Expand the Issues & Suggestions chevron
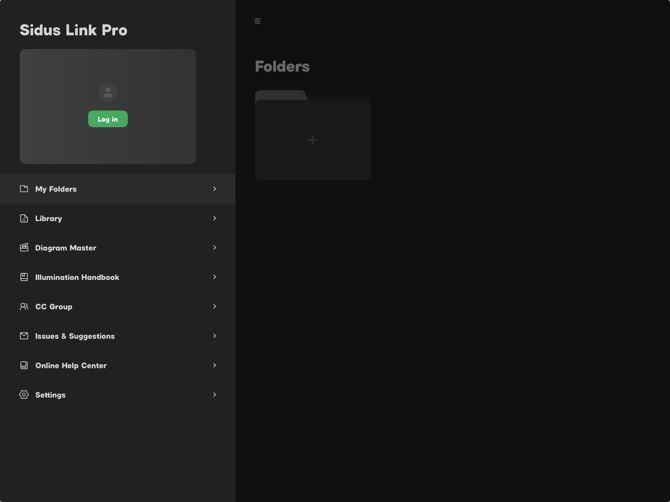The image size is (670, 502). 215,336
